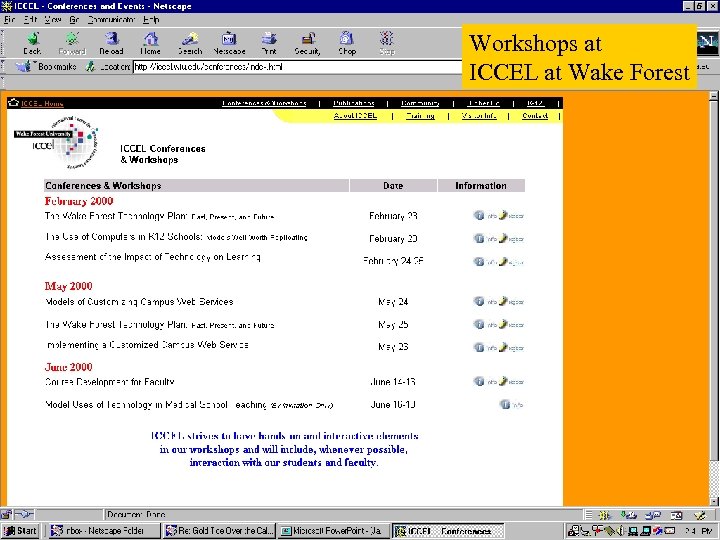The height and width of the screenshot is (540, 720).
Task: Click the Shop toolbar icon
Action: pyautogui.click(x=347, y=43)
